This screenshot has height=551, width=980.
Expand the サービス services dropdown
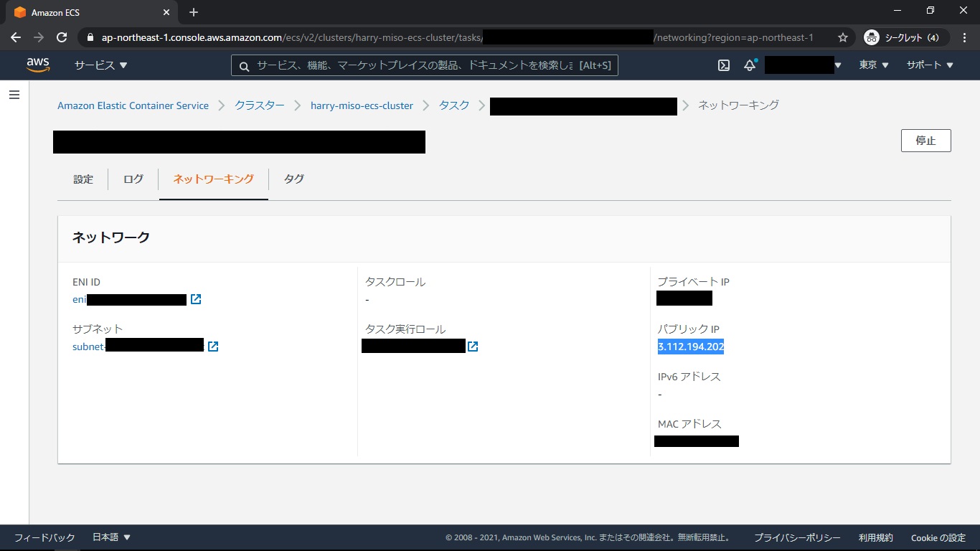pyautogui.click(x=100, y=65)
